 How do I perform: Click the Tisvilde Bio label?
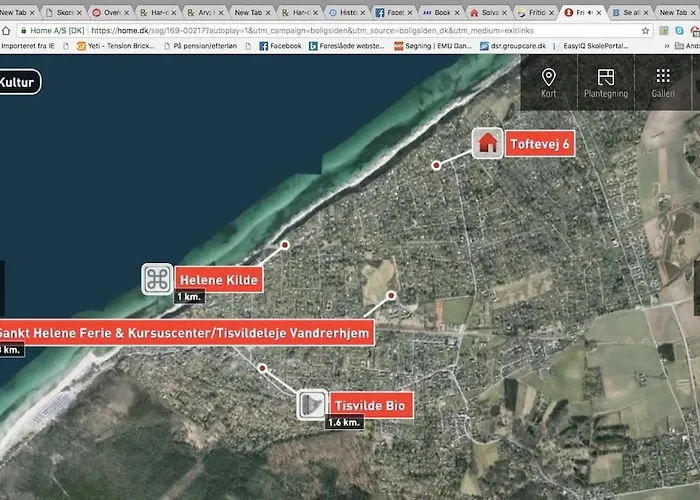pos(370,405)
